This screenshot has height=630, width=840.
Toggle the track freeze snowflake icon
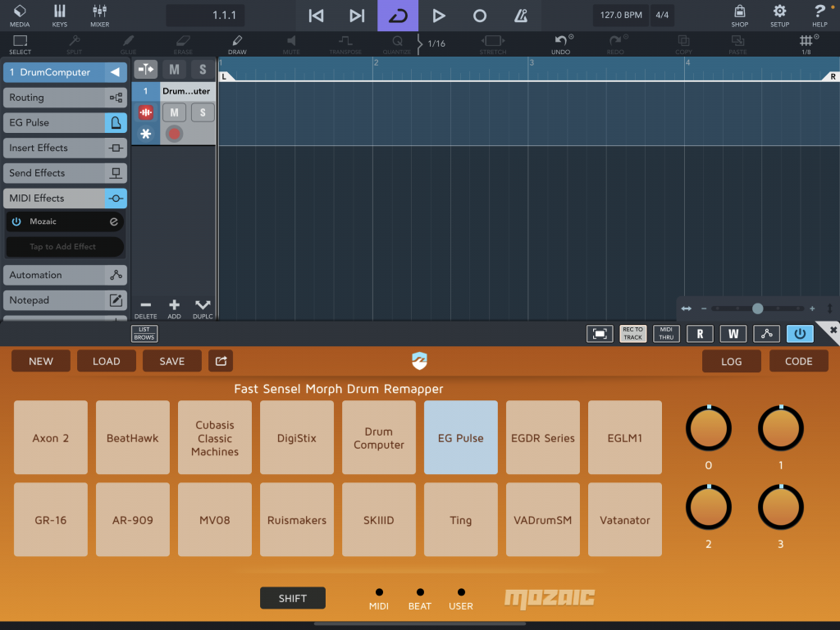(146, 134)
